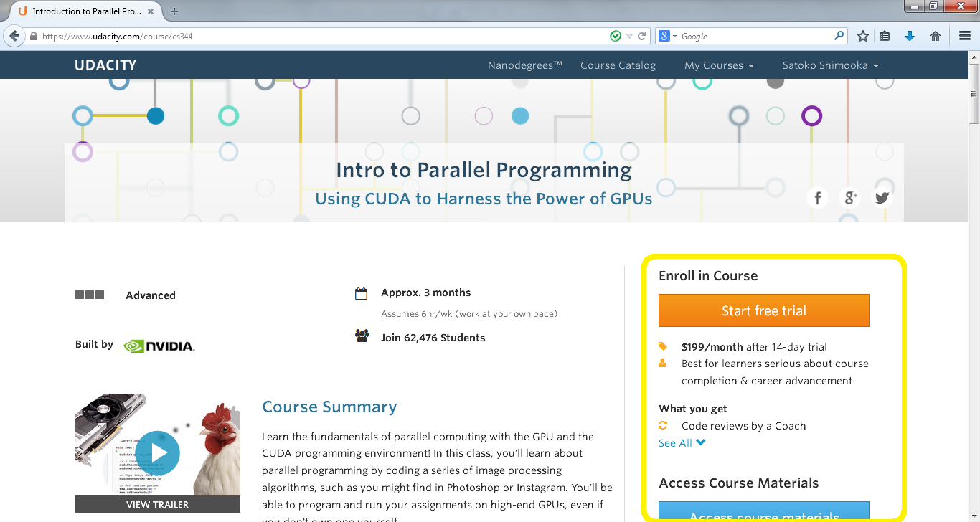This screenshot has width=980, height=522.
Task: Click the Start free trial button
Action: pos(764,310)
